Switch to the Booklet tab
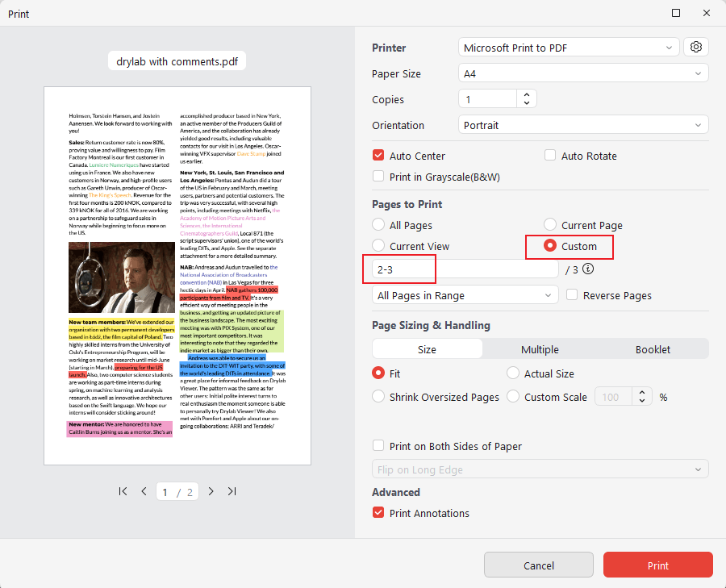Screen dimensions: 726x588 coord(652,349)
